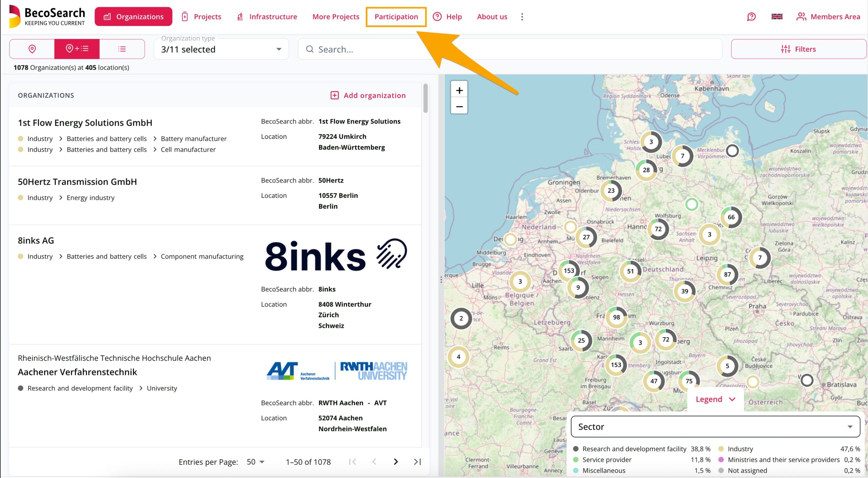Click the Research and development facility legend dot

coord(576,449)
